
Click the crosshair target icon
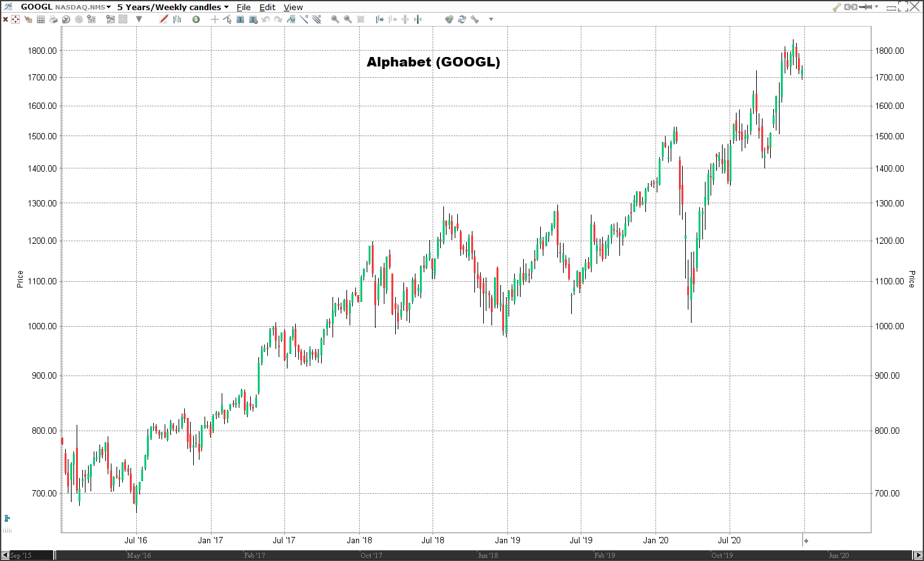pyautogui.click(x=15, y=20)
